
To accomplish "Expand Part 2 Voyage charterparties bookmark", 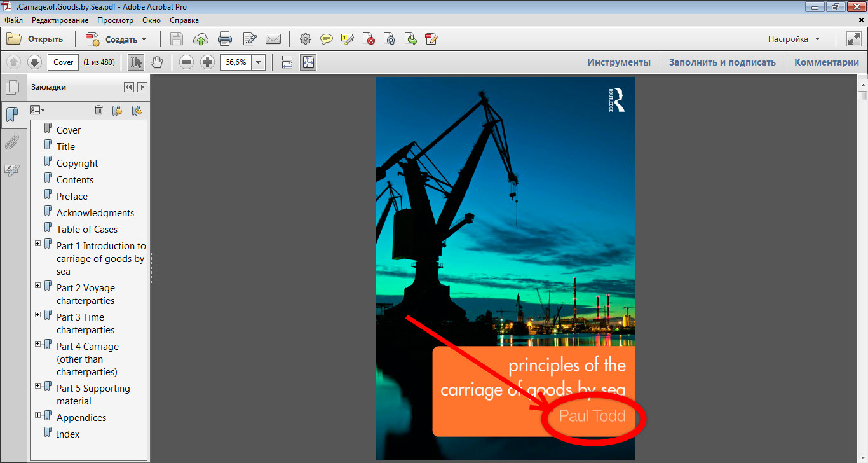I will click(x=38, y=286).
